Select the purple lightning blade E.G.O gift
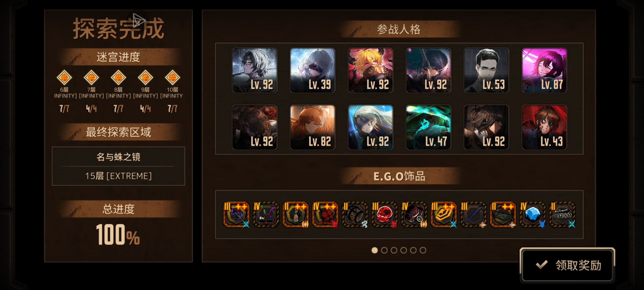 pyautogui.click(x=236, y=215)
